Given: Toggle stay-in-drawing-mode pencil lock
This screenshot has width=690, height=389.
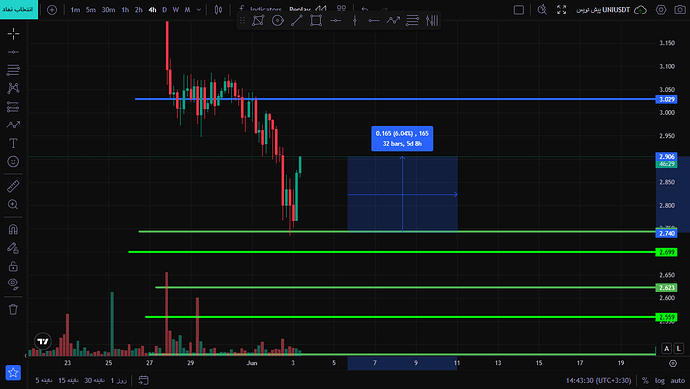Looking at the screenshot, I should pos(13,248).
